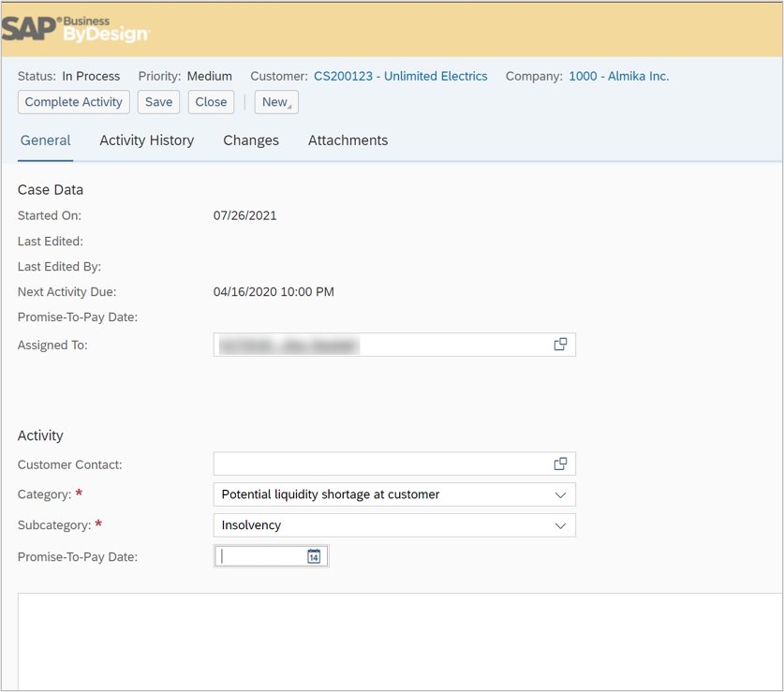
Task: Switch to the General tab
Action: click(x=46, y=140)
